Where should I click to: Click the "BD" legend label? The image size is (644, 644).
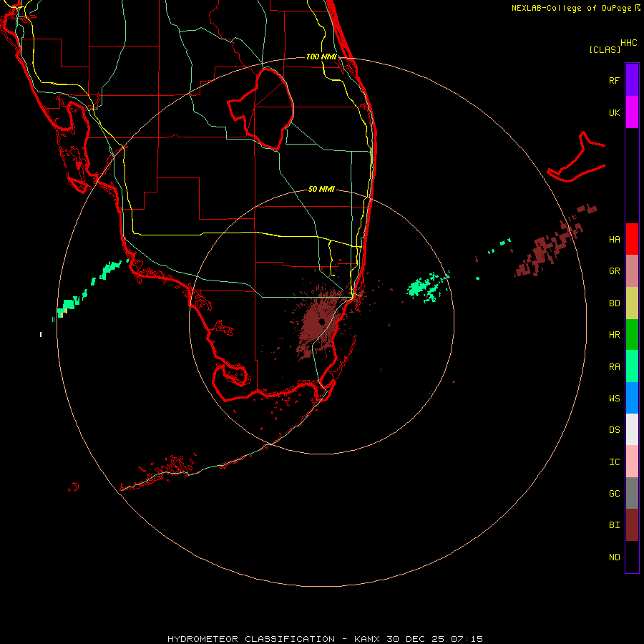point(614,303)
